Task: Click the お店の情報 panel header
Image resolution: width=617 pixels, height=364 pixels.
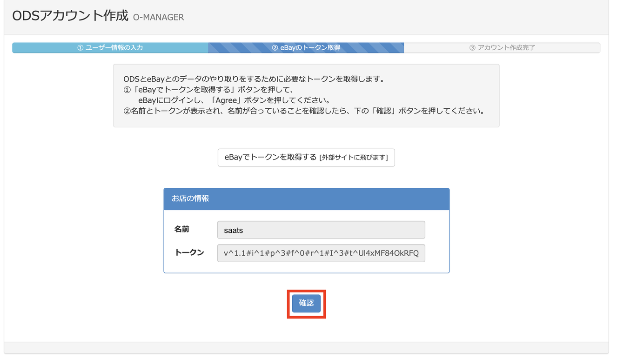Action: click(x=306, y=199)
